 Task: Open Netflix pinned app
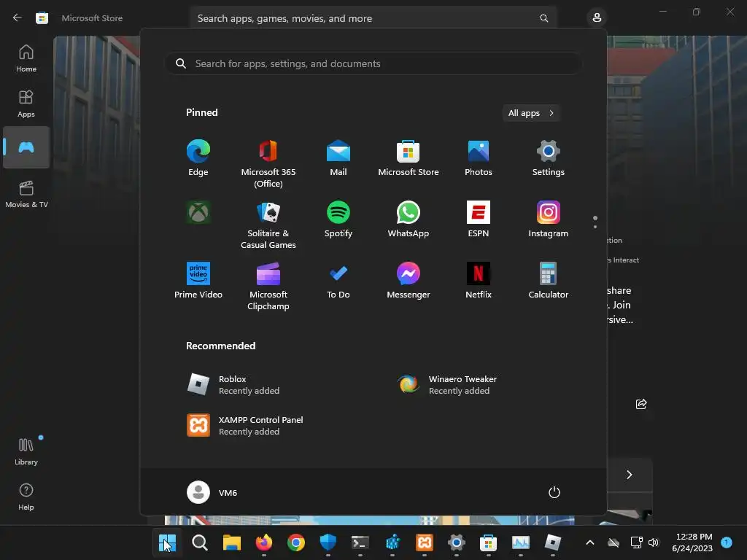(x=479, y=281)
